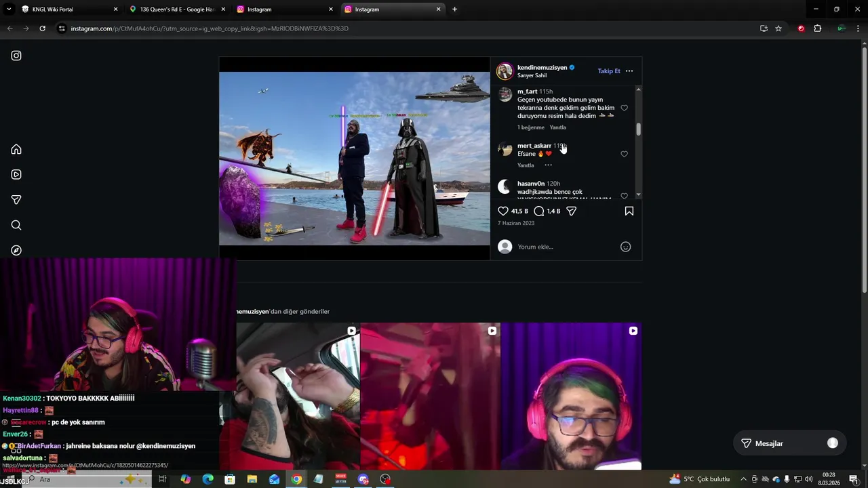The image size is (868, 488).
Task: Click the 7 Haziran 2023 date
Action: 516,223
